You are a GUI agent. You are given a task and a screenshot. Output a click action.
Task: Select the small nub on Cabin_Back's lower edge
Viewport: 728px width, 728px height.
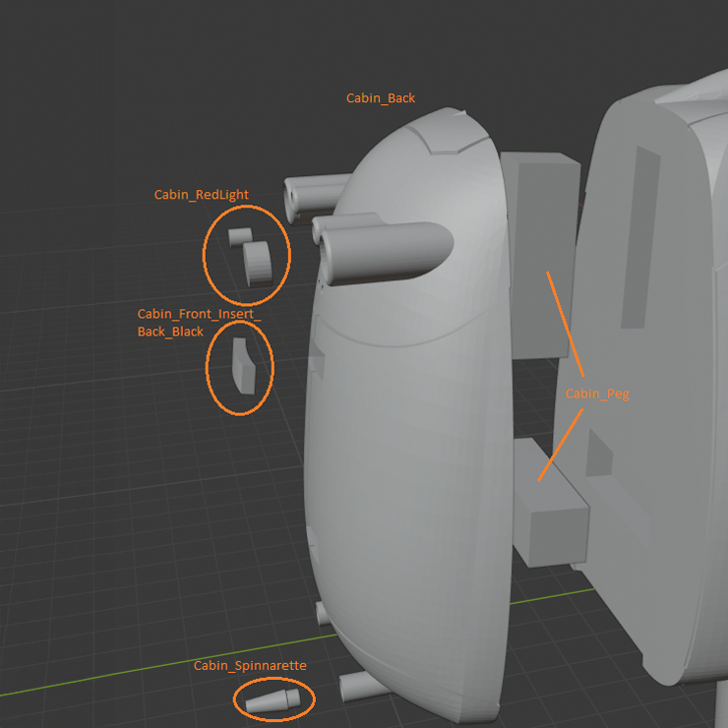323,613
